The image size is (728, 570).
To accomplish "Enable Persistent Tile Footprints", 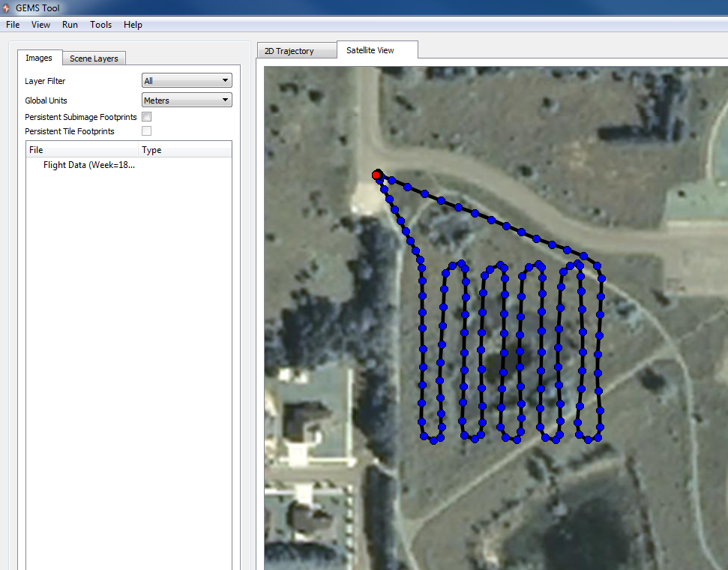I will [146, 130].
